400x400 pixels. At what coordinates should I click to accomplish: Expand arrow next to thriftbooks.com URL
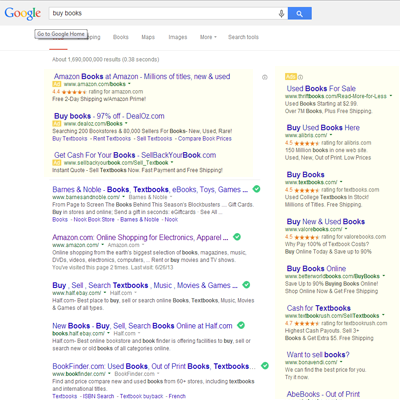coord(391,96)
